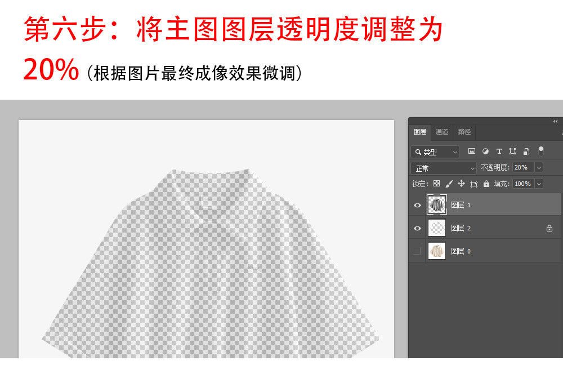563x392 pixels.
Task: Toggle the layer filter on/off switch
Action: point(541,151)
